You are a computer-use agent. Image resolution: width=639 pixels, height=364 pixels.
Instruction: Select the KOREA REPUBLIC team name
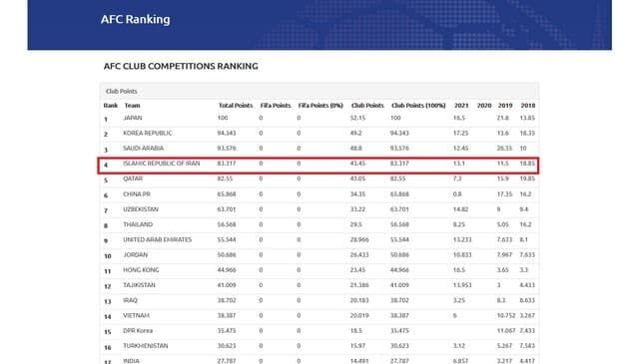[148, 134]
